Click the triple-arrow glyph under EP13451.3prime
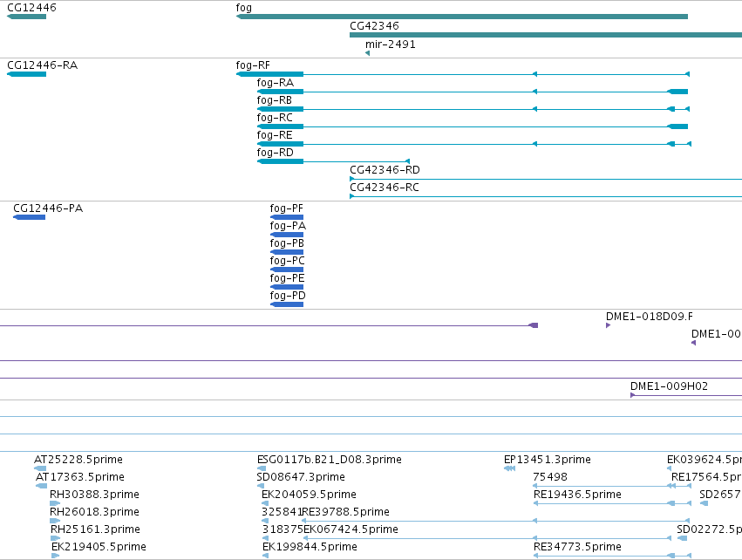 (x=510, y=468)
